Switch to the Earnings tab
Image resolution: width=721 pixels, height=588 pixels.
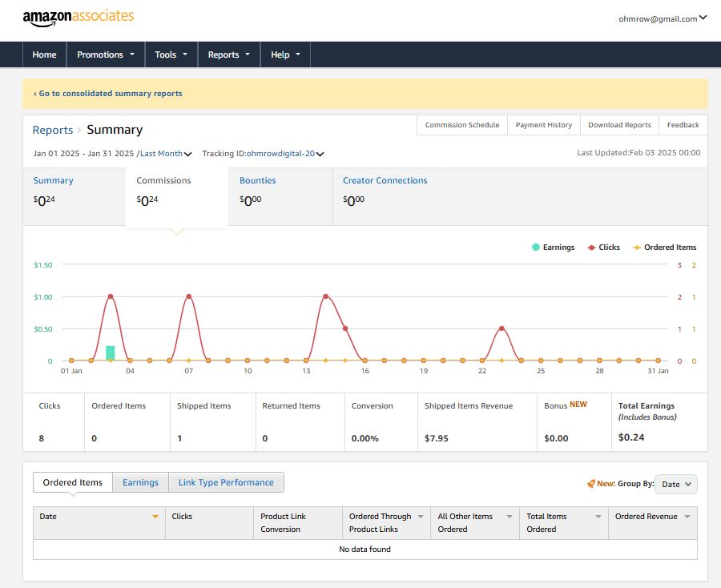pos(140,482)
